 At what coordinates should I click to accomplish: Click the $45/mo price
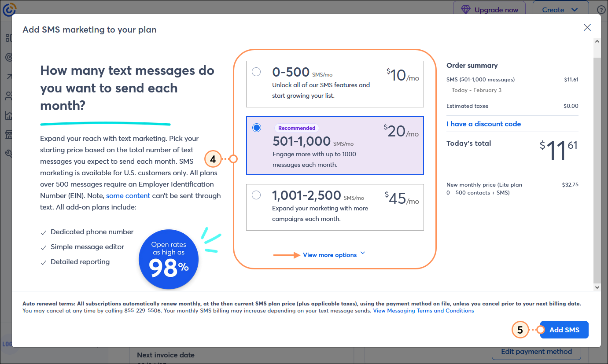pos(402,198)
